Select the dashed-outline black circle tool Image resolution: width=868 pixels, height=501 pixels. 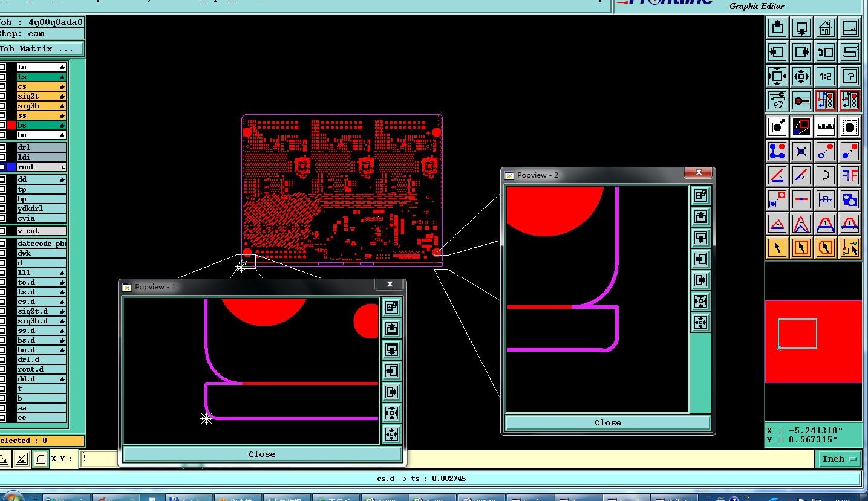850,127
